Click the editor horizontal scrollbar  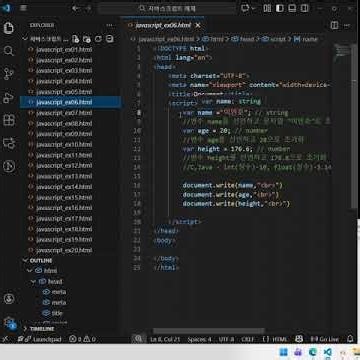[x=209, y=331]
